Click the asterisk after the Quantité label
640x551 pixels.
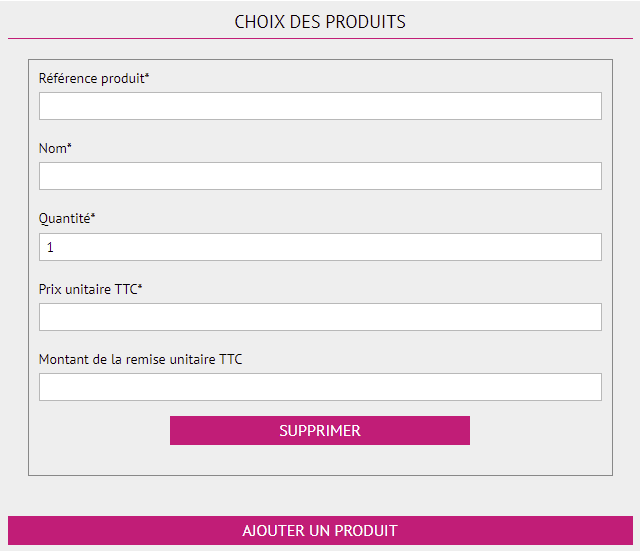[x=93, y=217]
